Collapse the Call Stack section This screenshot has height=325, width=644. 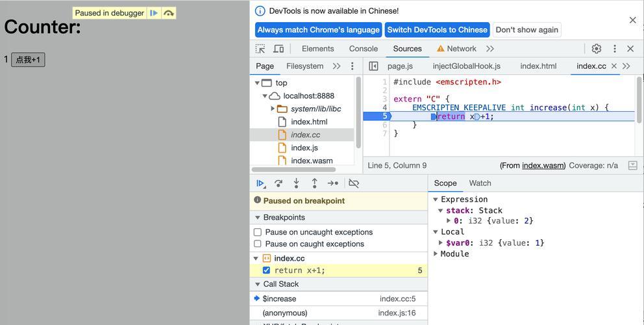coord(258,284)
